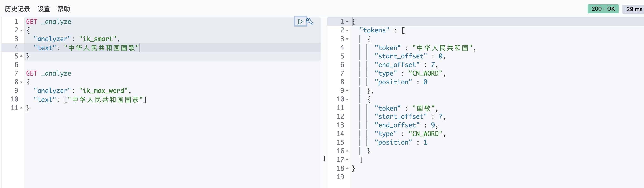Click the pane splitter handle between editors

pos(324,159)
